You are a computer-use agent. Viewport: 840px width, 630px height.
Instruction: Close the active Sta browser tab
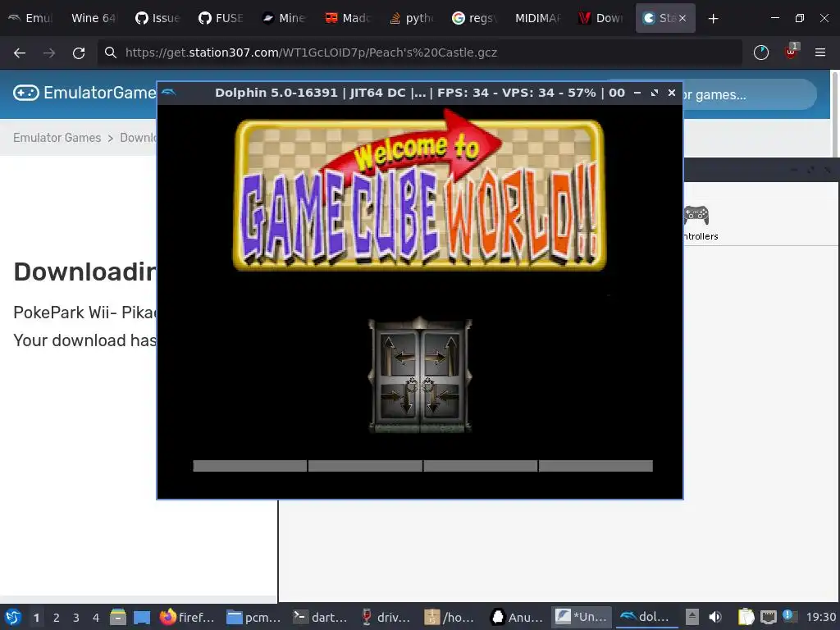click(682, 18)
